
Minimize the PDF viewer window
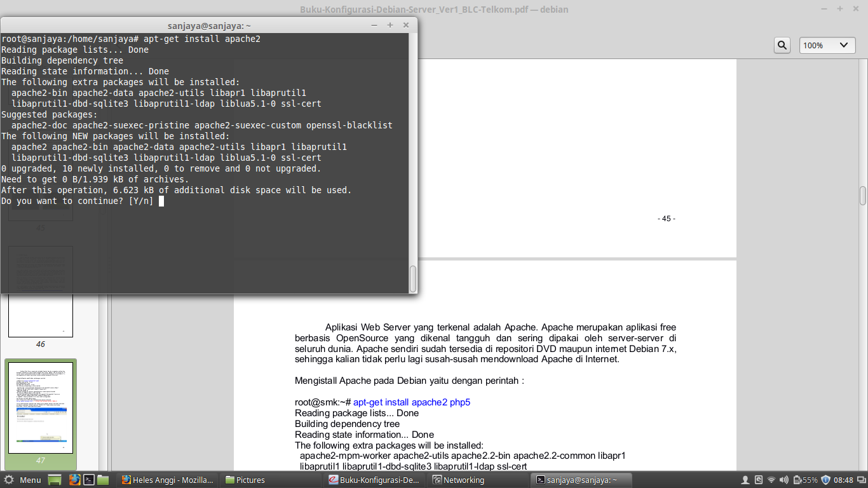[824, 9]
